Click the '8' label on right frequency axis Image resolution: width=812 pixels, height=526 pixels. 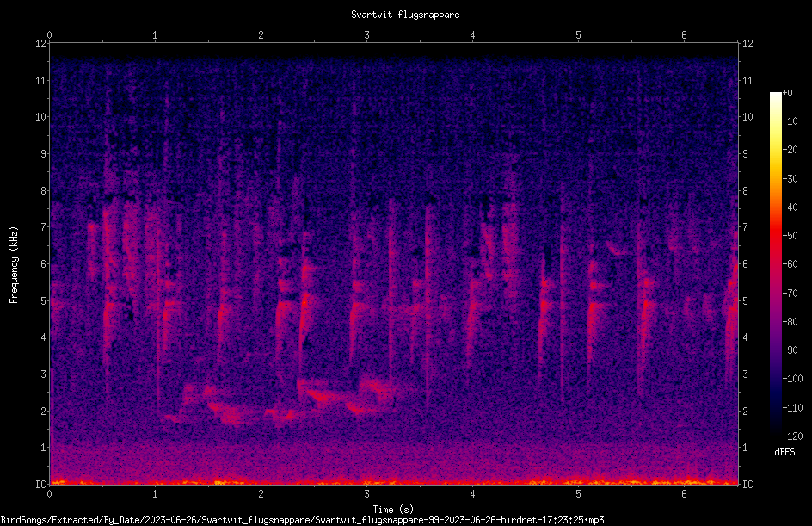[x=745, y=191]
